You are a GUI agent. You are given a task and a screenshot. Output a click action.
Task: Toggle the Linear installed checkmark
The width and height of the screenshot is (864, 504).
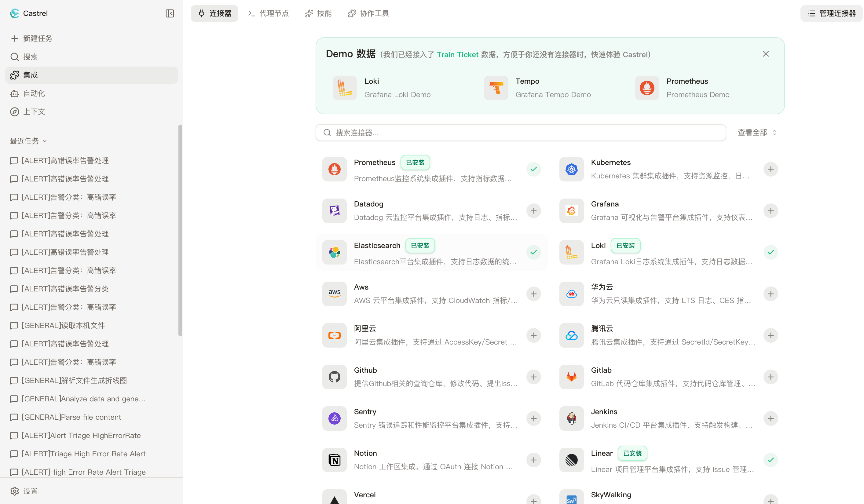point(771,460)
